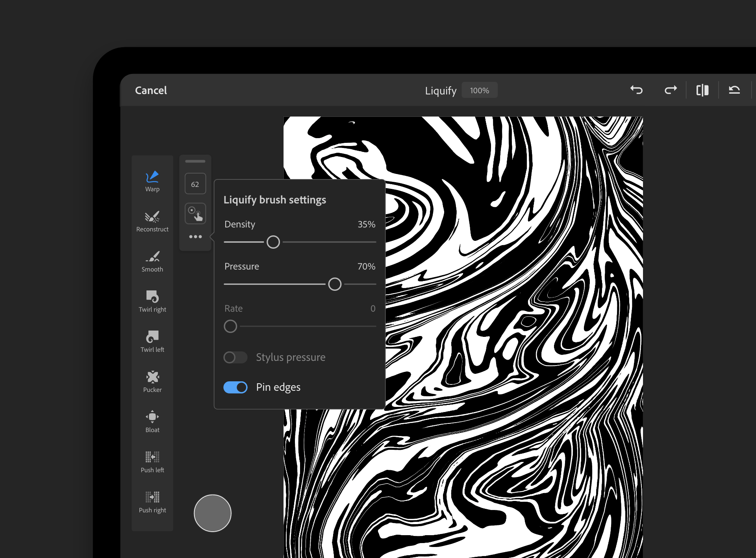Image resolution: width=756 pixels, height=558 pixels.
Task: Select the Push right tool
Action: [x=152, y=502]
